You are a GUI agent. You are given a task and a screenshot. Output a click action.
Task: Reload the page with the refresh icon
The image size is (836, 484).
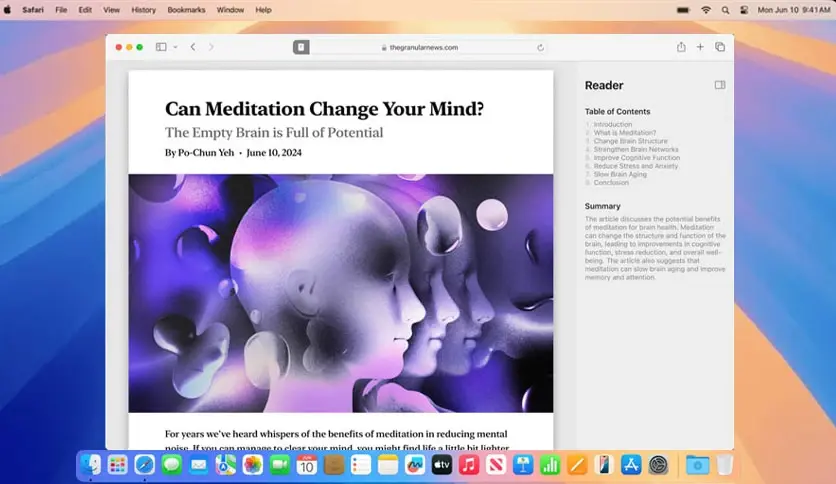coord(540,47)
